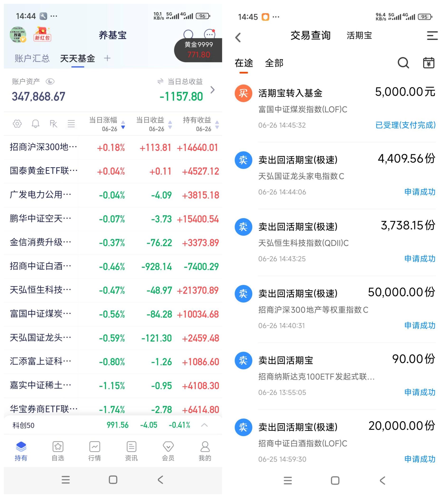Open fund 天弘国证龙头… row in holdings
The height and width of the screenshot is (498, 448).
(x=113, y=338)
